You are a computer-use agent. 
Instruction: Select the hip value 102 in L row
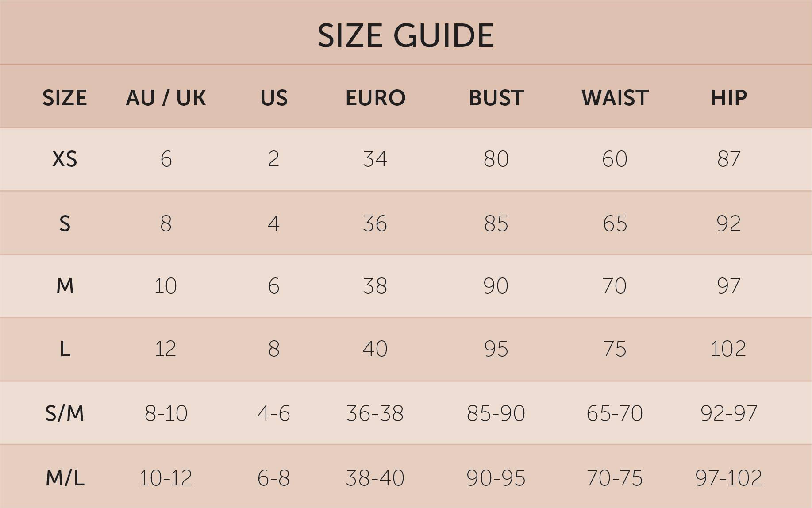point(729,349)
